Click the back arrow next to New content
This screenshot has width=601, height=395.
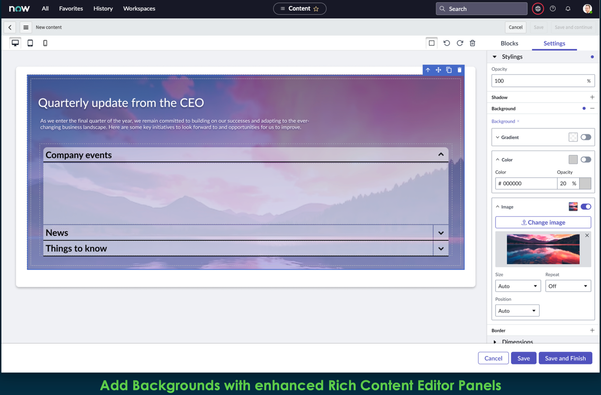10,27
